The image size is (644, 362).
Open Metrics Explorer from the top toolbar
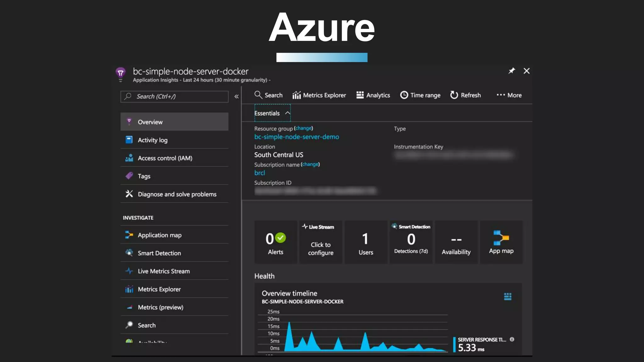319,95
